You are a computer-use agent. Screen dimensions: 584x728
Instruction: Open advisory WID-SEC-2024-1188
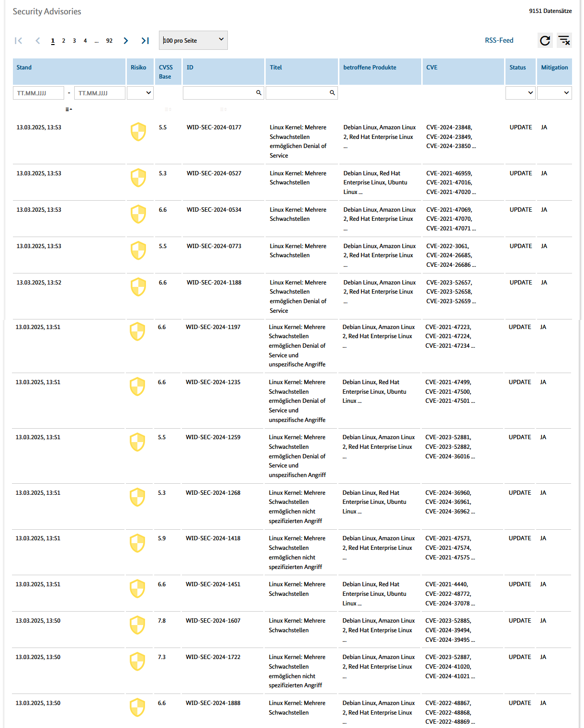coord(214,283)
